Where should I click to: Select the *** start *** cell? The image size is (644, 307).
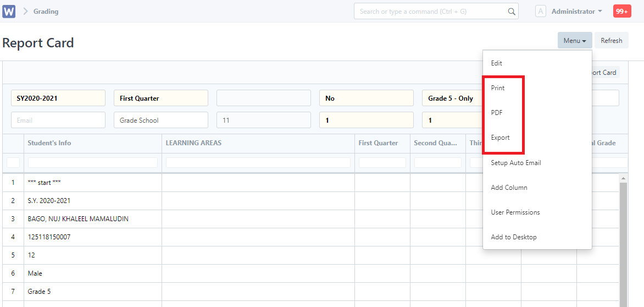tap(93, 183)
